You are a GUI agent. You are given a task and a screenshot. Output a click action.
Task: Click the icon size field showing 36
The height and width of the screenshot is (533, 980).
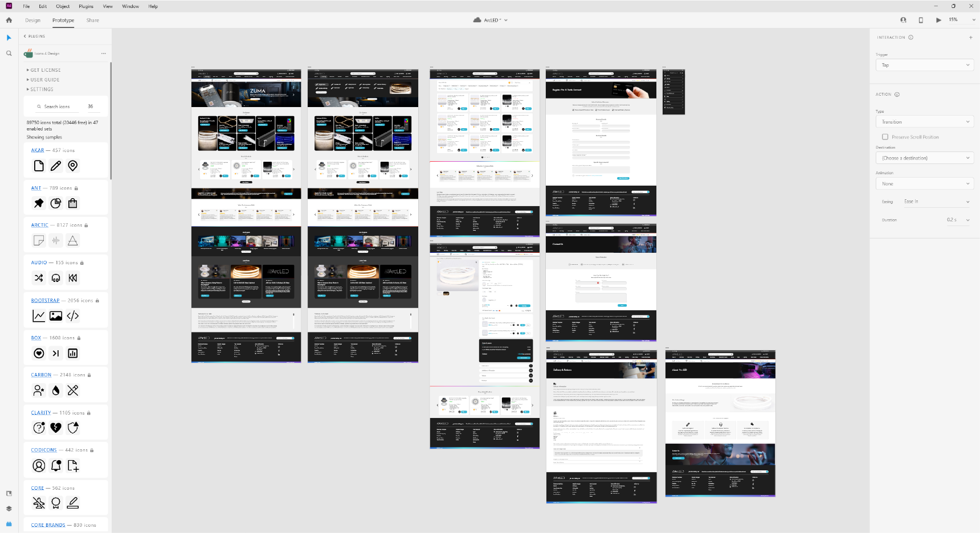(x=91, y=106)
